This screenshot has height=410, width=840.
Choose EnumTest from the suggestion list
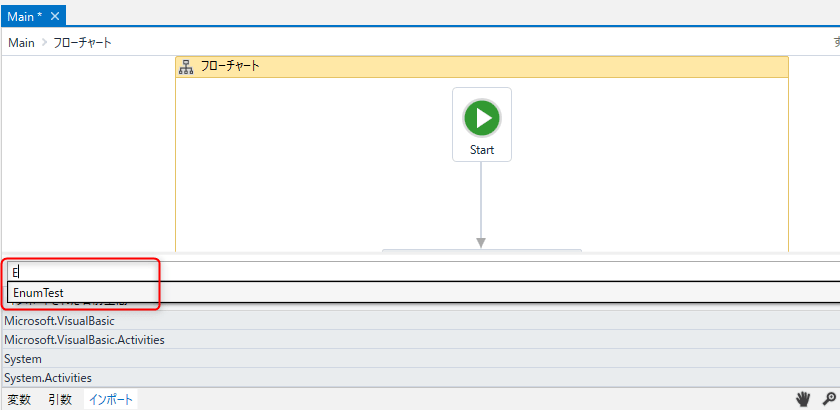[x=40, y=292]
